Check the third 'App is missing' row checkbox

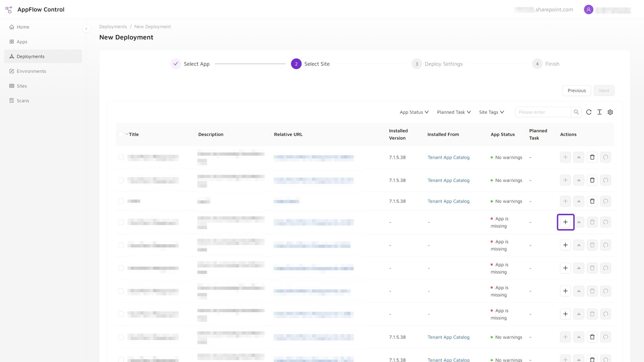pos(121,268)
